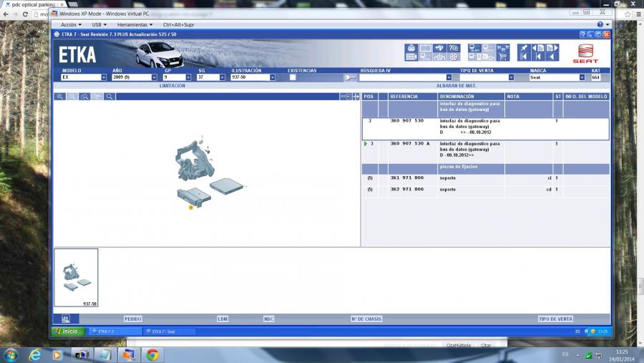Click the DENOMINACIÓN column header
Screen dimensions: 644x363
471,97
